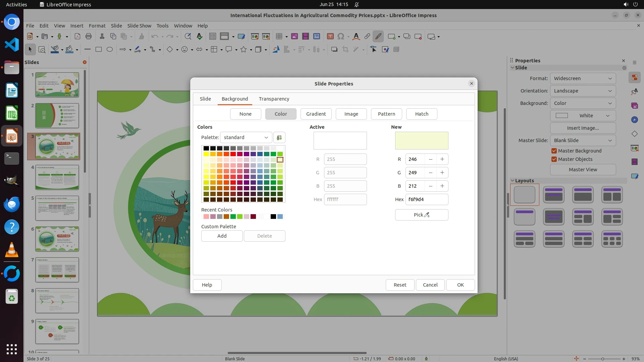Select the Ellipse drawing tool
Viewport: 644px width, 362px height.
(109, 49)
